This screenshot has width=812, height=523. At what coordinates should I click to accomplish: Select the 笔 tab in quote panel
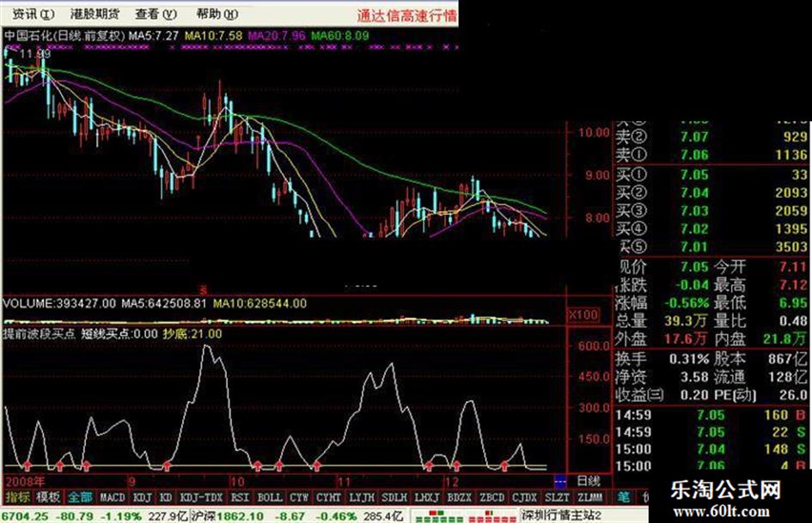624,497
